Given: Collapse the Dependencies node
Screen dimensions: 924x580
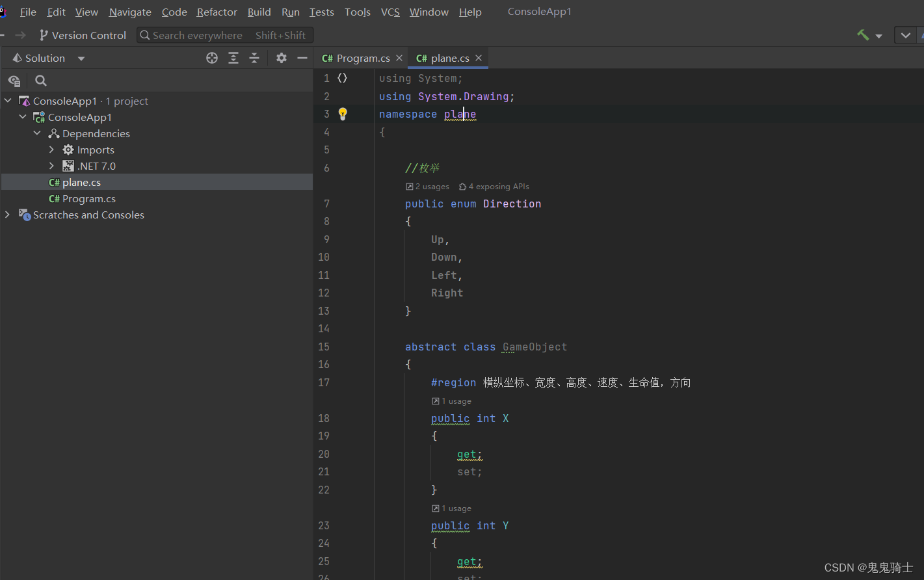Looking at the screenshot, I should pos(37,133).
